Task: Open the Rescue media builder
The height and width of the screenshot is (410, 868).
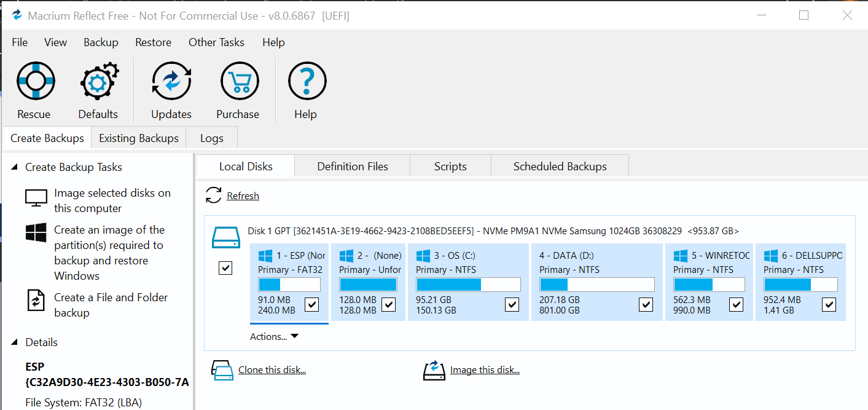Action: click(36, 81)
